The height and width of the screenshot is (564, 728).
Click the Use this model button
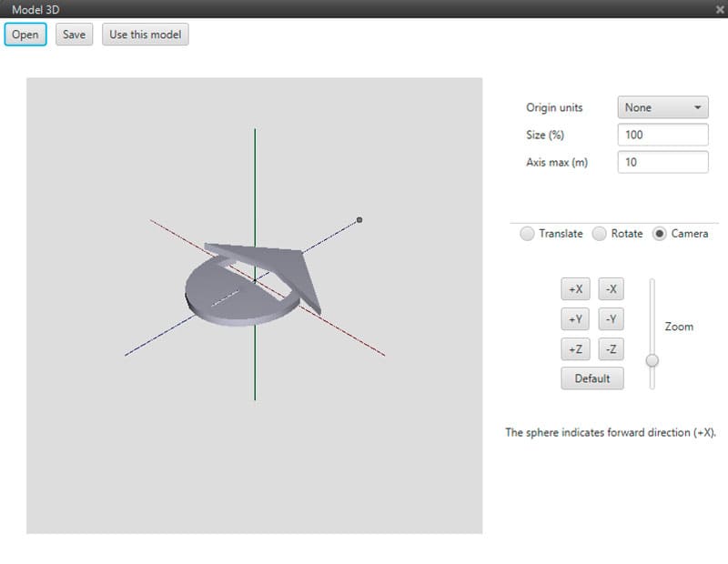[146, 35]
